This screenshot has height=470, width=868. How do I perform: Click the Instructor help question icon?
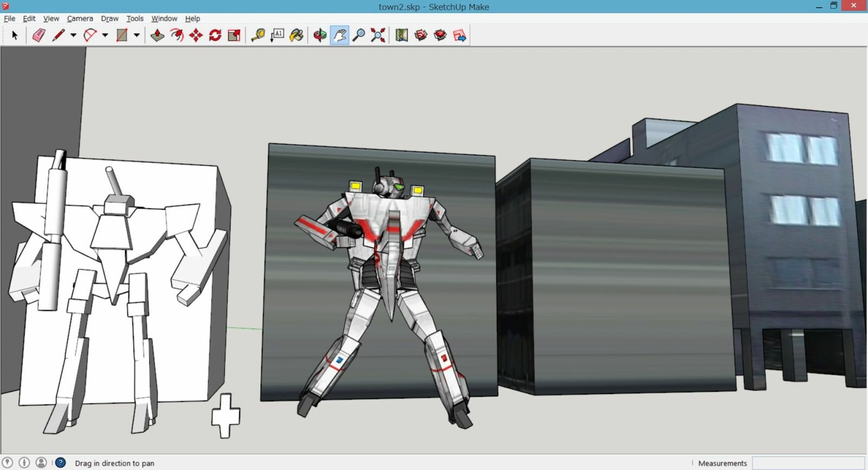pyautogui.click(x=61, y=462)
